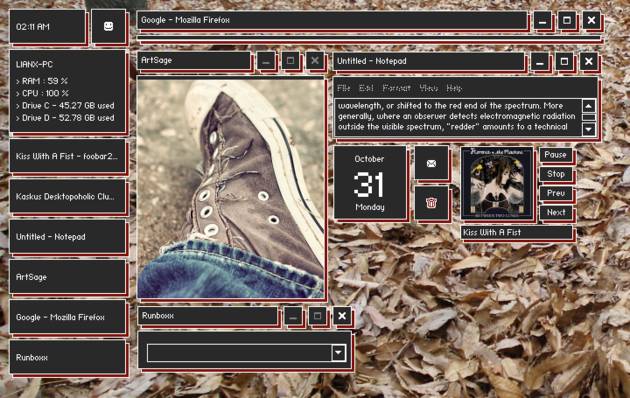
Task: Open the red recycle bin icon
Action: [x=432, y=203]
